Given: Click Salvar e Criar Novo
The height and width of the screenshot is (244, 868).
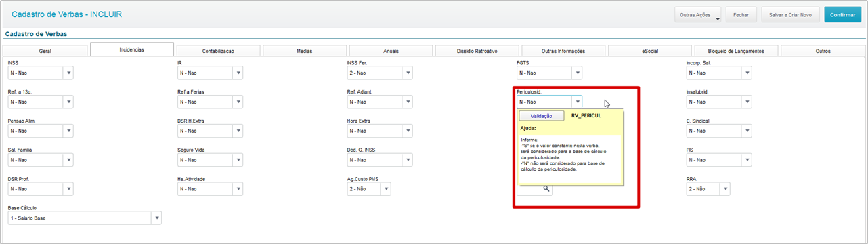Looking at the screenshot, I should [x=790, y=14].
